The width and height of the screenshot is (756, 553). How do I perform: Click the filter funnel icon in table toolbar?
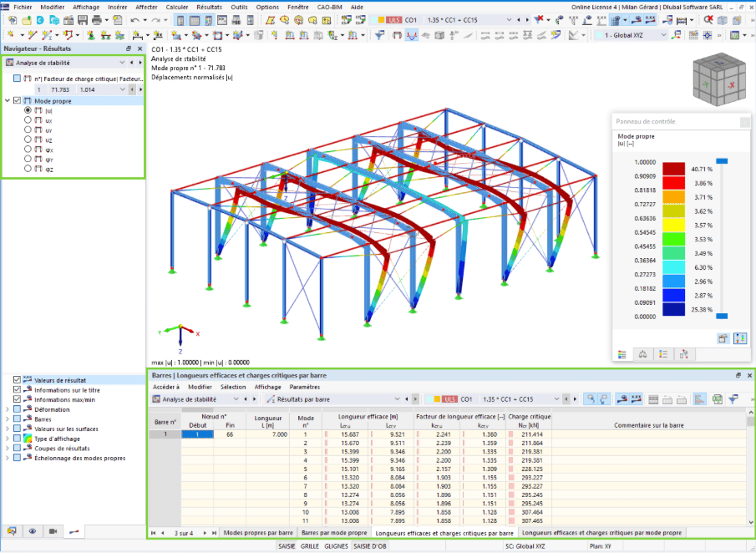[733, 399]
